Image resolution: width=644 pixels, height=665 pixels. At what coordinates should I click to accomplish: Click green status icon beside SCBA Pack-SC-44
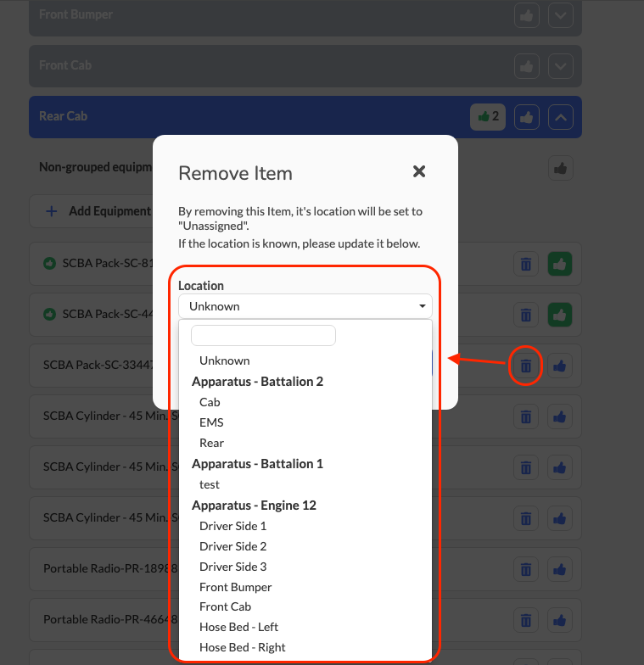pos(49,314)
